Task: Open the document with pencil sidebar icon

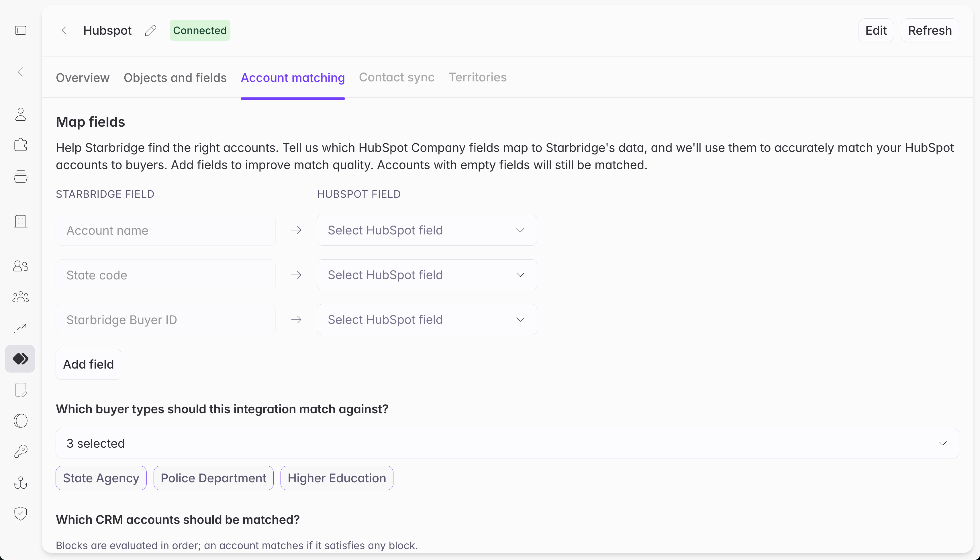Action: point(20,389)
